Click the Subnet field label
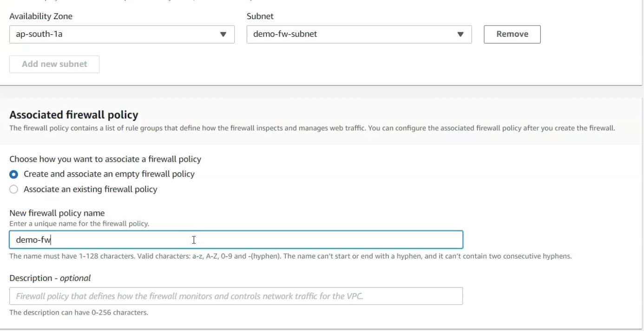The width and height of the screenshot is (644, 331). coord(260,16)
